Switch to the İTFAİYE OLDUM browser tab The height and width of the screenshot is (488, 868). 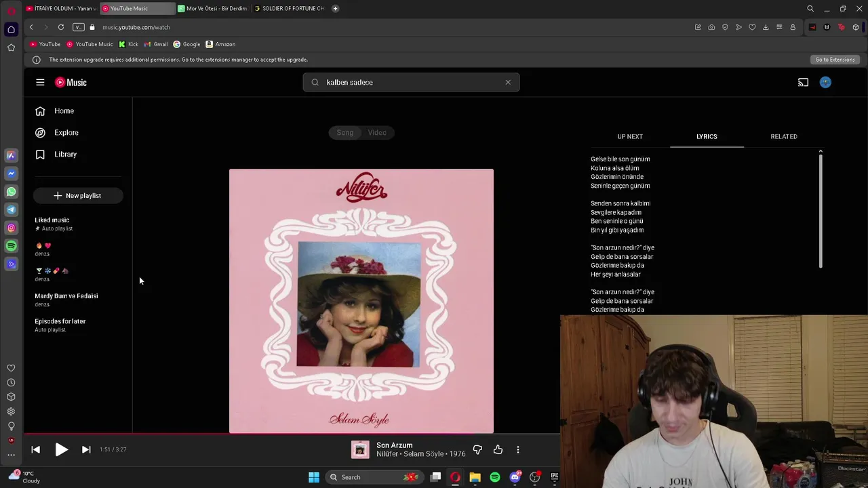62,8
